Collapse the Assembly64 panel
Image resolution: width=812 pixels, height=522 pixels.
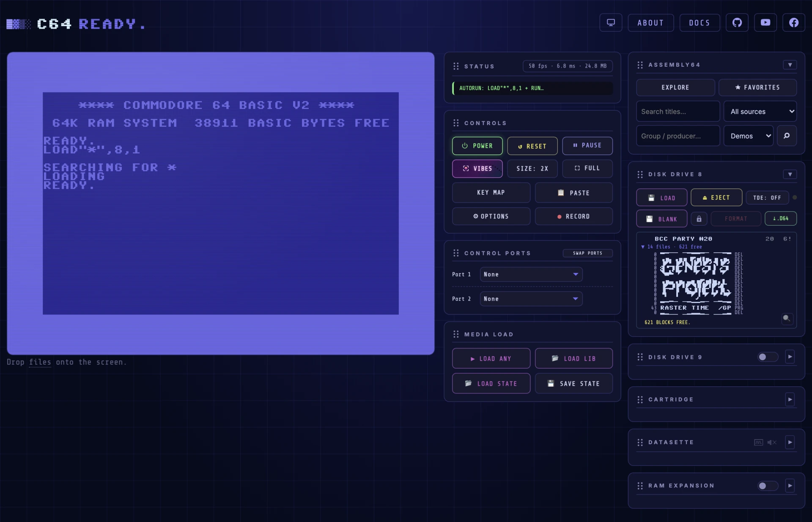[790, 65]
